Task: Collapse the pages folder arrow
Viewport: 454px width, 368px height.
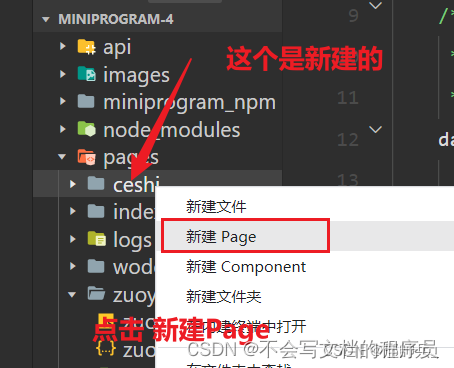Action: tap(62, 157)
